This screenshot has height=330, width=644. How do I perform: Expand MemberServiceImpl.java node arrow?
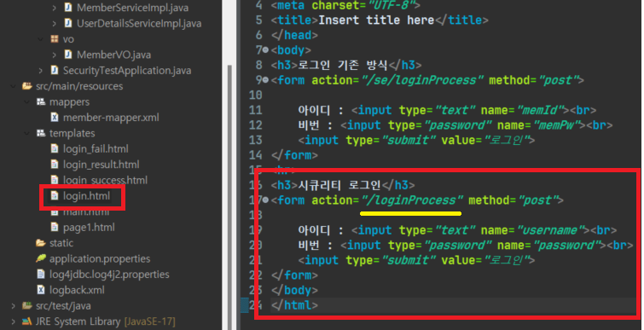[55, 8]
